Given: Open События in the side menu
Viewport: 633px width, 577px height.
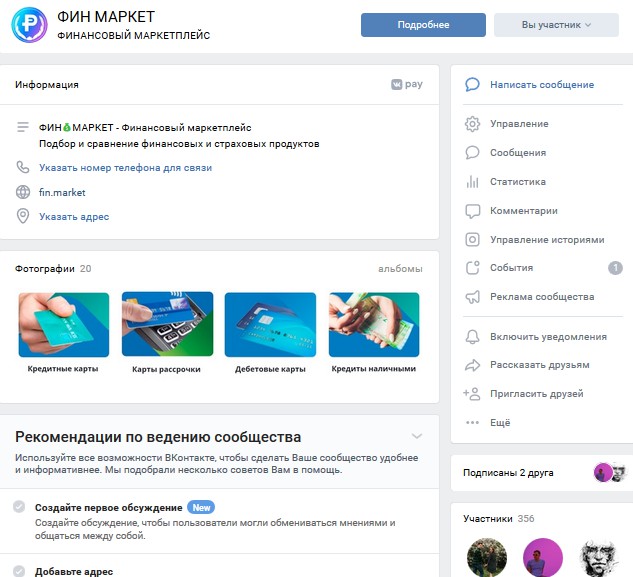Looking at the screenshot, I should (x=511, y=268).
